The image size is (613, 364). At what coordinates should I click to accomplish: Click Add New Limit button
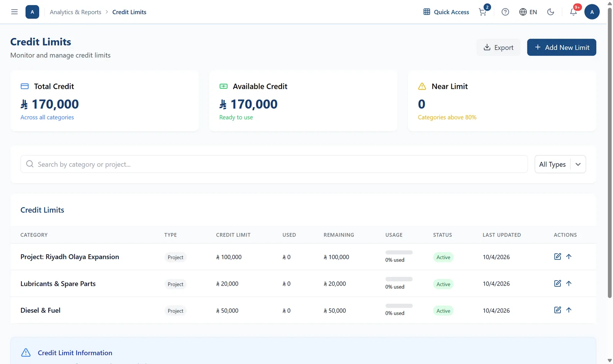(561, 47)
